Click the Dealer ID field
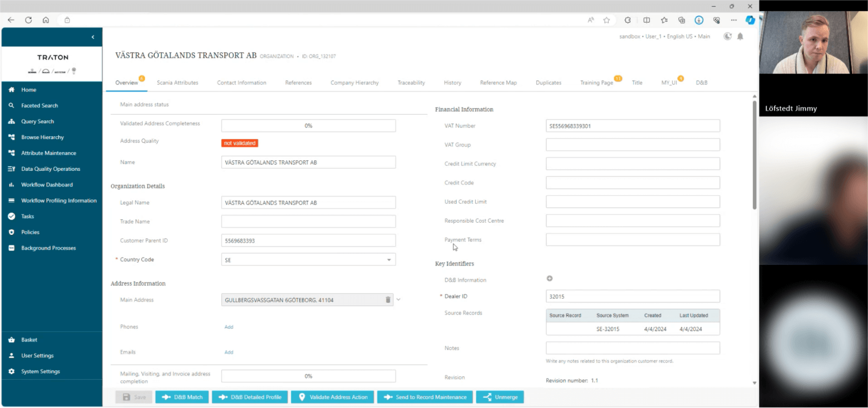 pos(633,297)
